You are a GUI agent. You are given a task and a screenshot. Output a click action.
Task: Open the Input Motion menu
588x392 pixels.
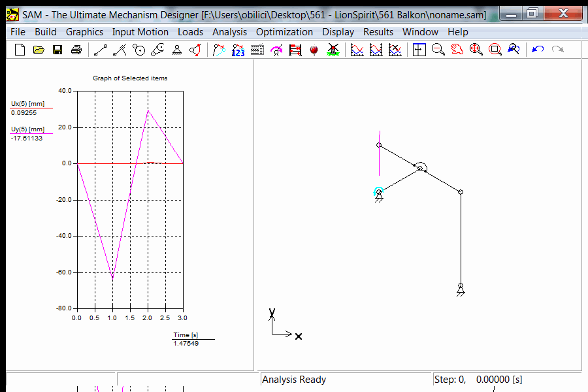(140, 31)
